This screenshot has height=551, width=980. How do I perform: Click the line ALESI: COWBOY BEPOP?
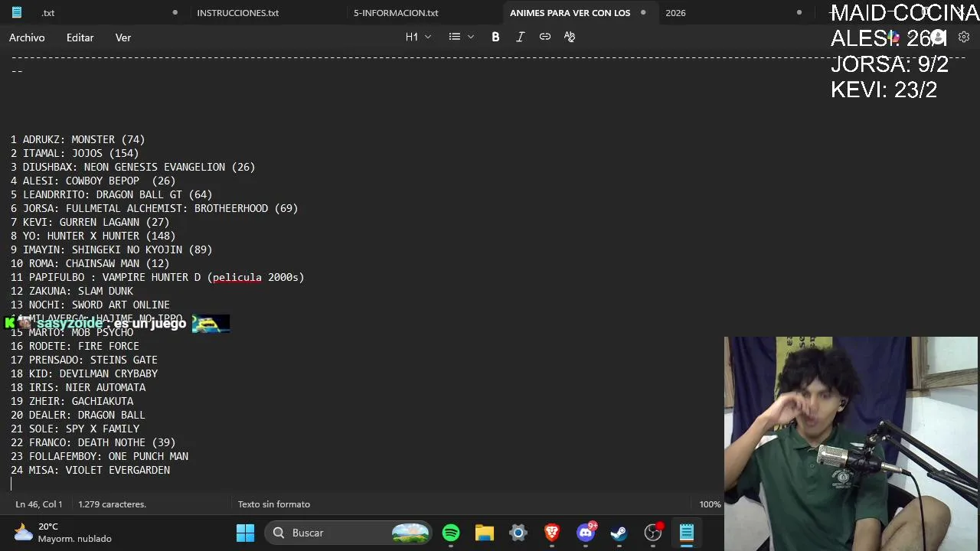tap(93, 181)
